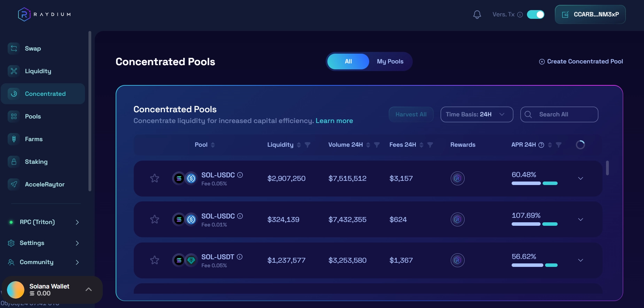644x308 pixels.
Task: Click the reward token in SOL-USDC 0.05% row
Action: pos(458,178)
